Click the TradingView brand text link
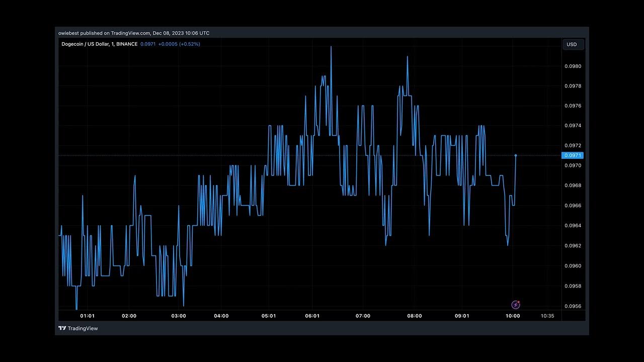The width and height of the screenshot is (644, 362). pyautogui.click(x=83, y=328)
